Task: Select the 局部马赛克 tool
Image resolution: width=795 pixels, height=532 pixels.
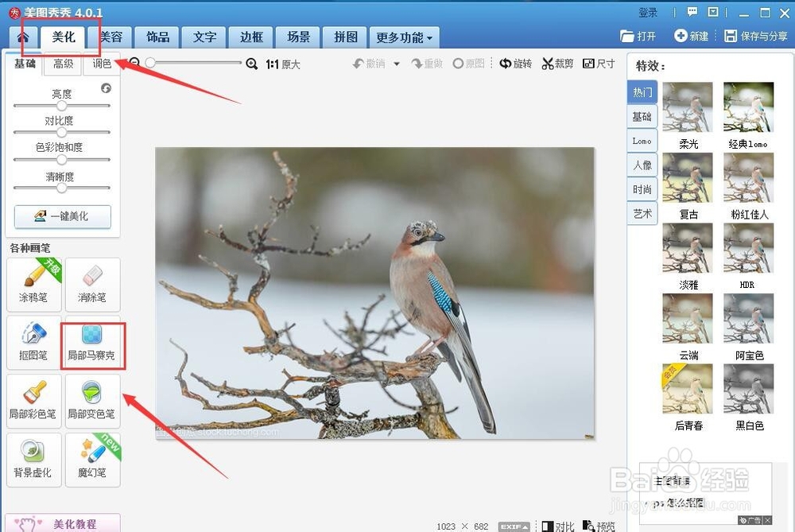Action: [92, 343]
